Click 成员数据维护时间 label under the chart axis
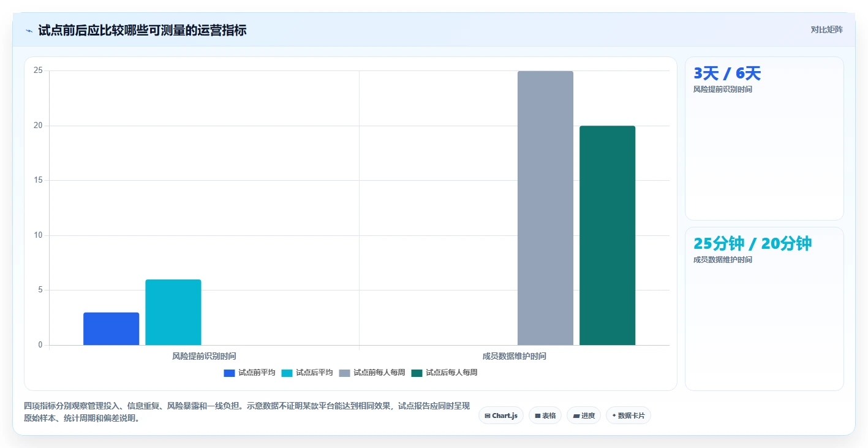The image size is (868, 448). click(514, 356)
